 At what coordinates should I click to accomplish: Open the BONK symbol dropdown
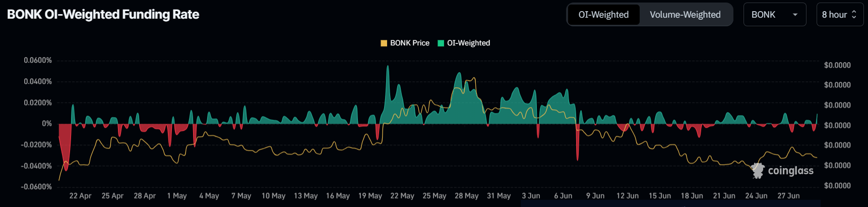774,15
